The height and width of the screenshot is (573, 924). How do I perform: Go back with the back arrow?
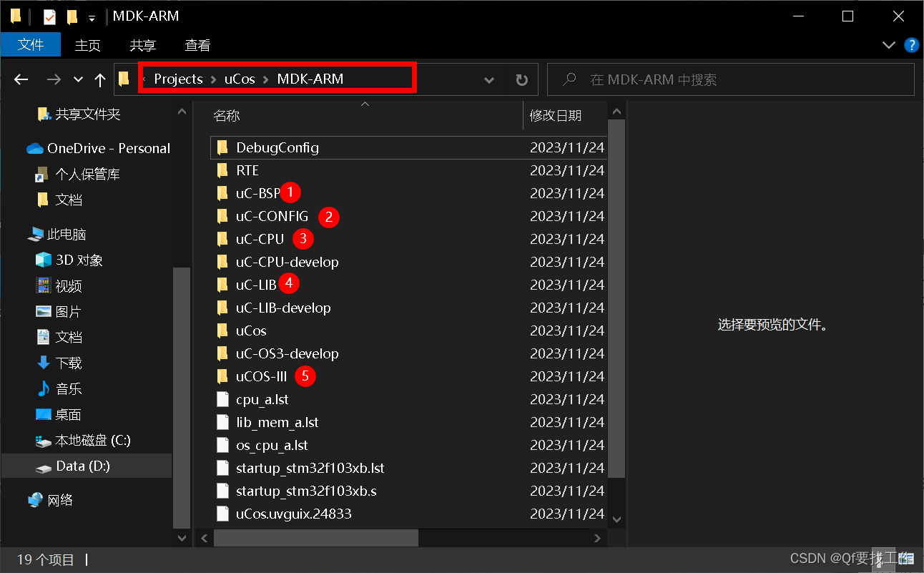tap(21, 79)
